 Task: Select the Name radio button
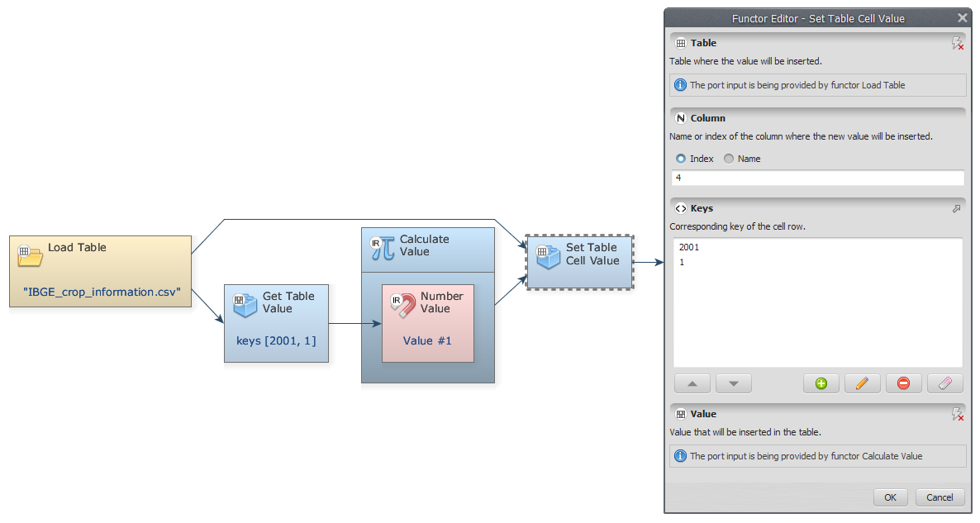(729, 159)
